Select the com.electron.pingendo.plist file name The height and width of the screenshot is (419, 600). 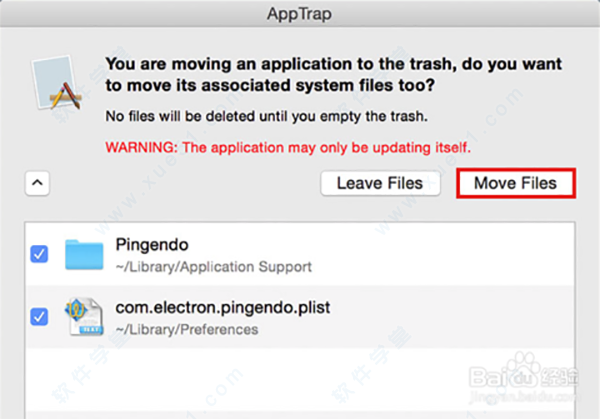tap(223, 307)
